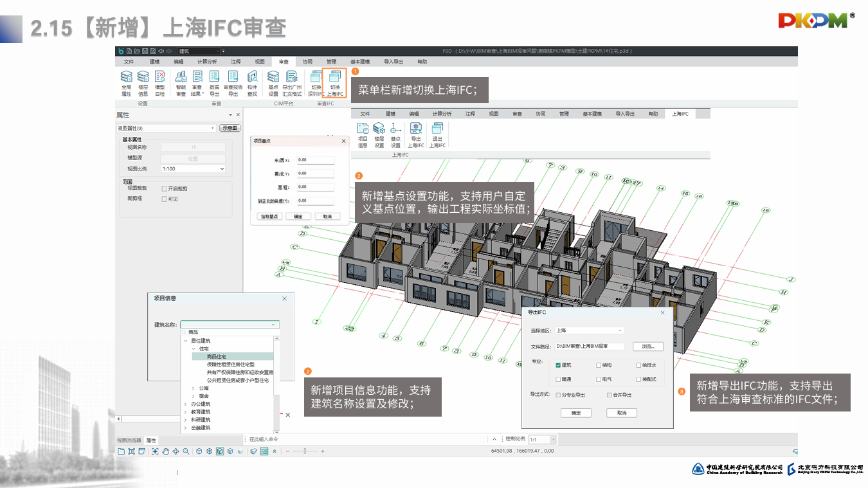Click the 模型自检 icon
Viewport: 868px width, 488px height.
point(159,83)
